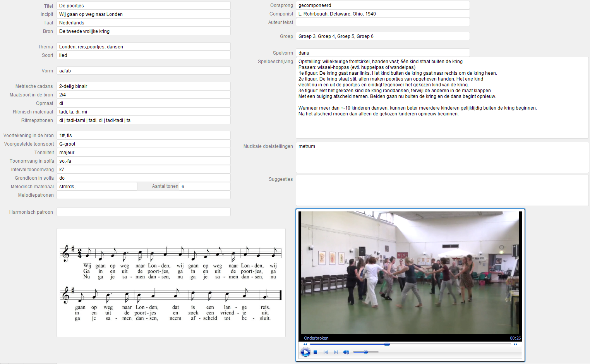Viewport: 590px width, 364px height.
Task: Select the empty Harmonisch patroon field
Action: [143, 212]
